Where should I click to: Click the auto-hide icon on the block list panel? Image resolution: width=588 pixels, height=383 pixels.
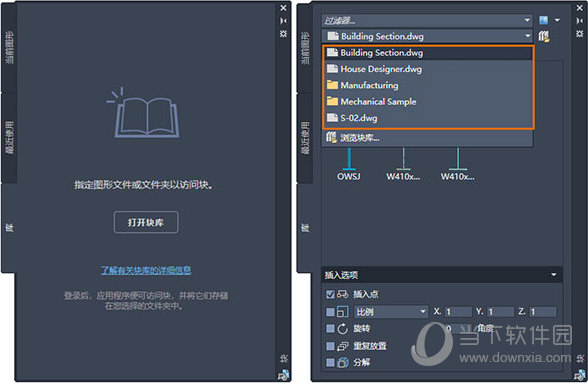point(580,21)
